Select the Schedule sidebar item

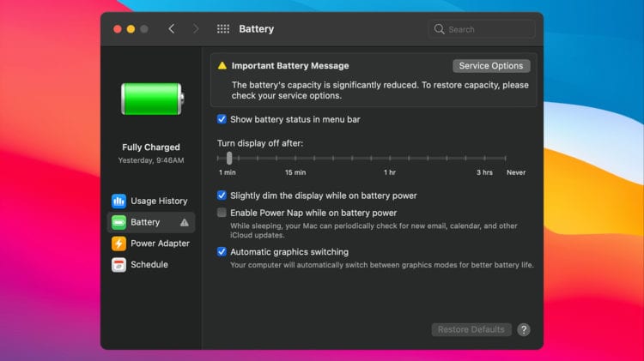click(x=149, y=265)
